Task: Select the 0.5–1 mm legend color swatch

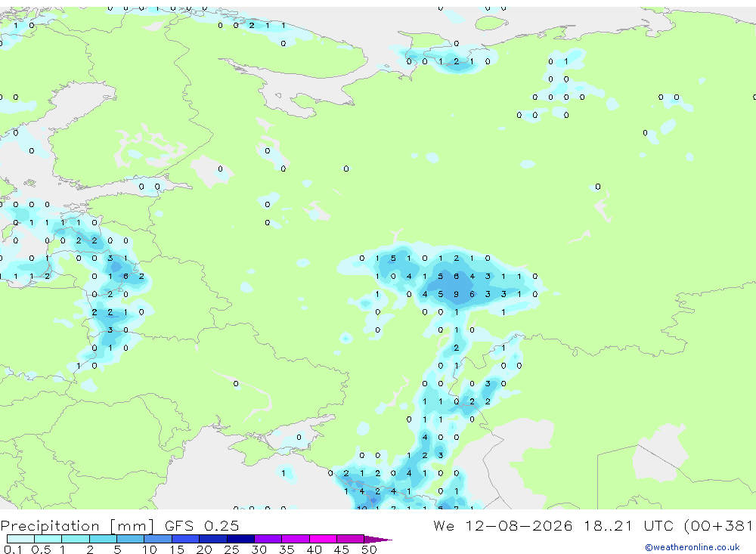Action: pos(48,539)
